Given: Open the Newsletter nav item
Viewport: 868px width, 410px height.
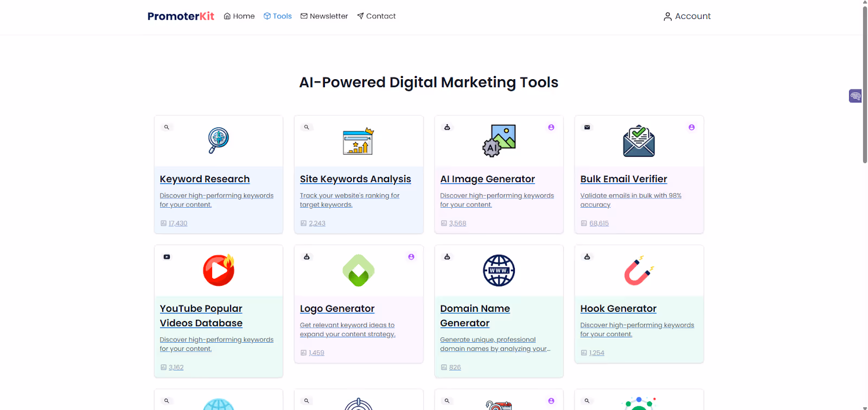Looking at the screenshot, I should (324, 16).
